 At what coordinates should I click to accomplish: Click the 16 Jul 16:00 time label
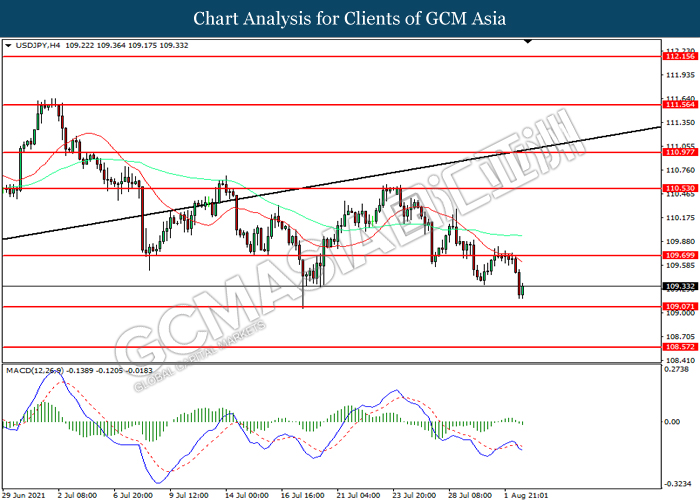302,495
